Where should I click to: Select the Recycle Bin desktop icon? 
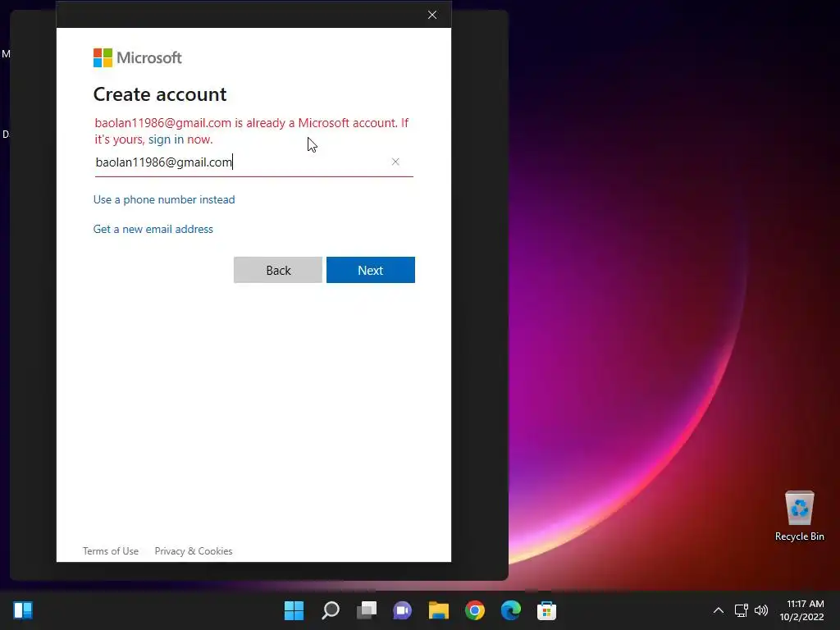tap(799, 516)
